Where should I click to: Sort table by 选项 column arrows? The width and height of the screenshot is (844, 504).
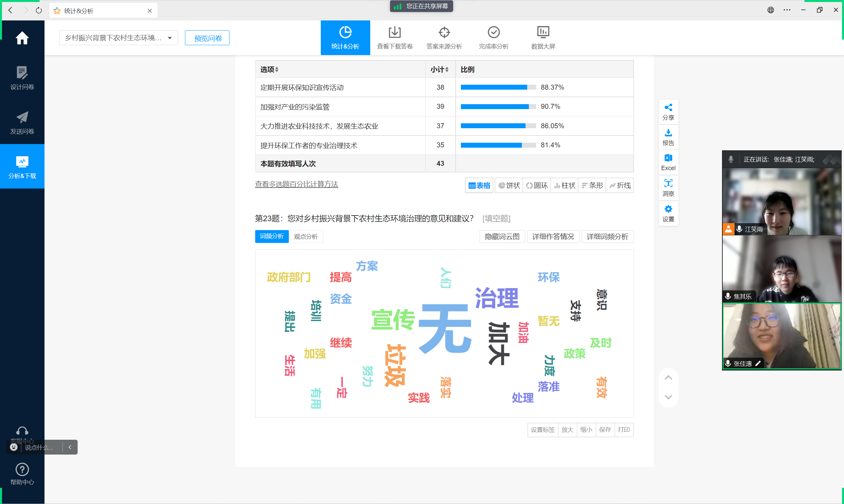(277, 70)
